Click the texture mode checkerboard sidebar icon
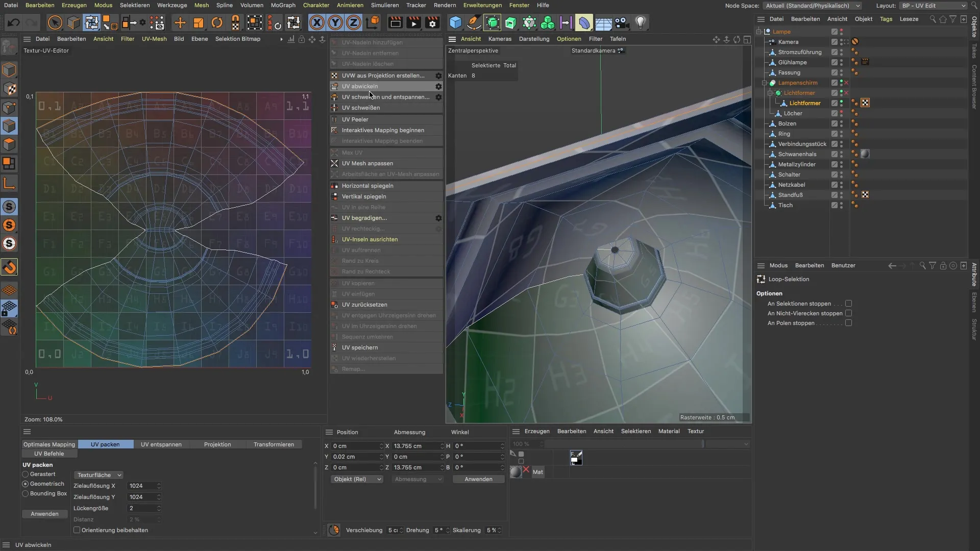The image size is (980, 551). [x=9, y=88]
